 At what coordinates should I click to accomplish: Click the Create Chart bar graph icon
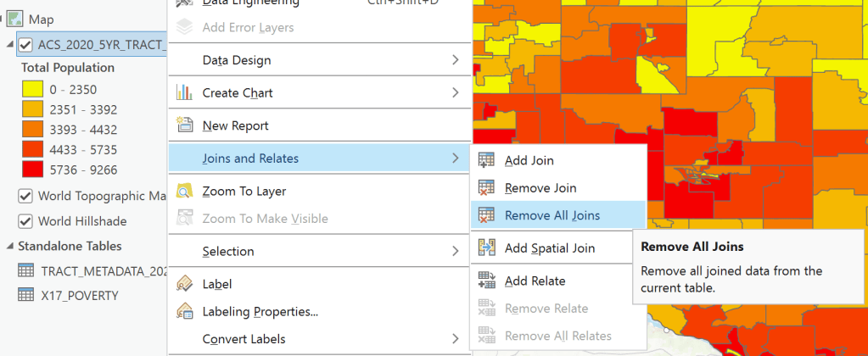pos(184,92)
